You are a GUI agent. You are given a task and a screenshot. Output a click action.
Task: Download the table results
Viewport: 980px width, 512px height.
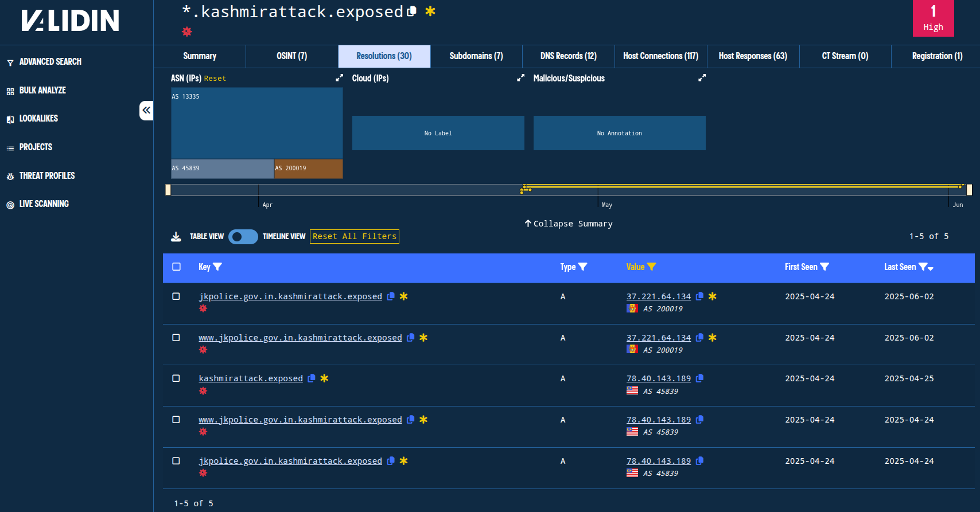[x=176, y=236]
